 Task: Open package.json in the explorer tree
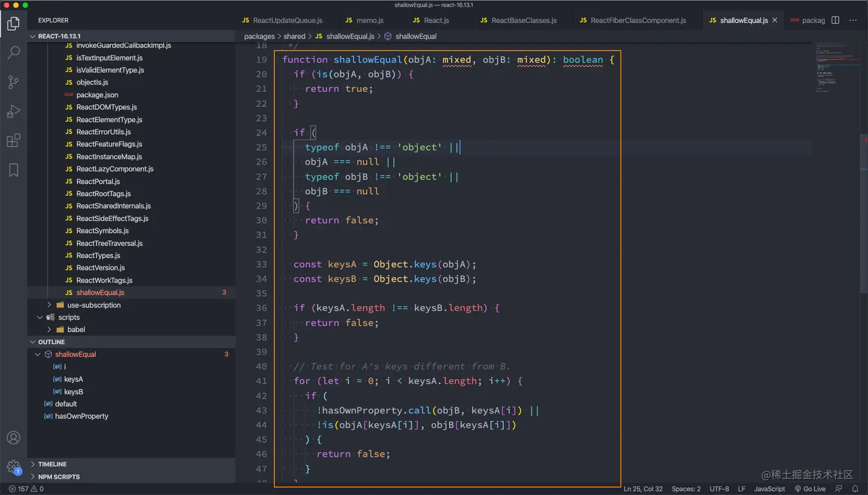[x=97, y=95]
